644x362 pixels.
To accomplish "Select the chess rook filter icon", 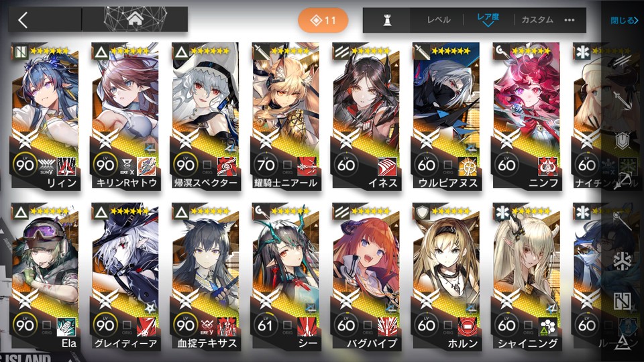I will click(x=387, y=19).
